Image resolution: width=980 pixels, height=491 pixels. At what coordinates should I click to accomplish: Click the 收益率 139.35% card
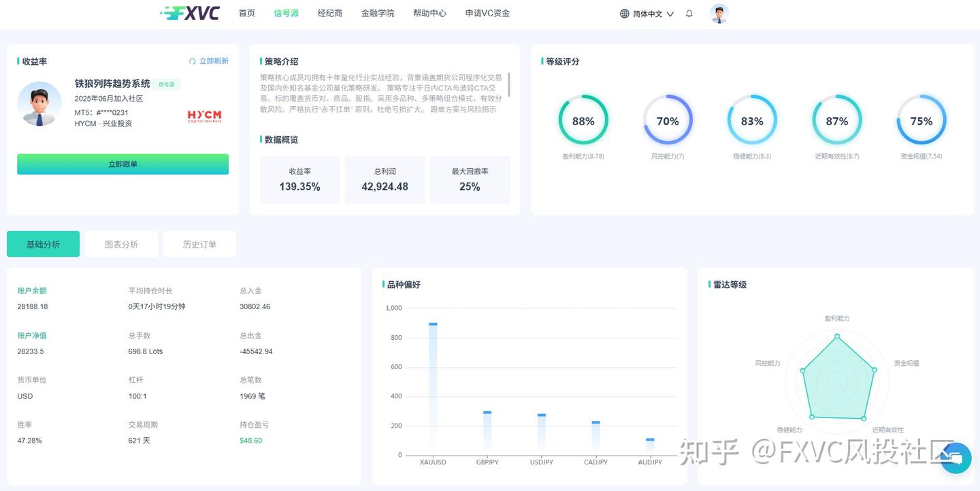click(299, 180)
